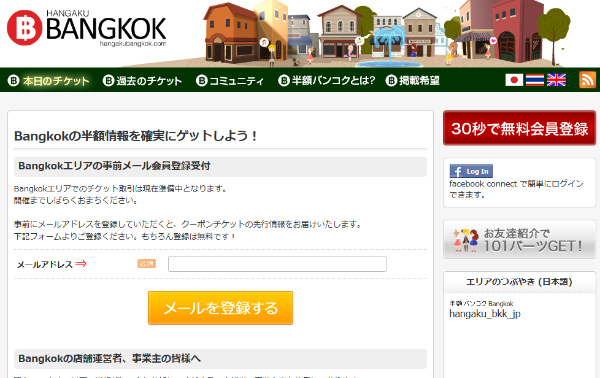
Task: Click the Hangaku Bangkok logo
Action: pyautogui.click(x=86, y=28)
